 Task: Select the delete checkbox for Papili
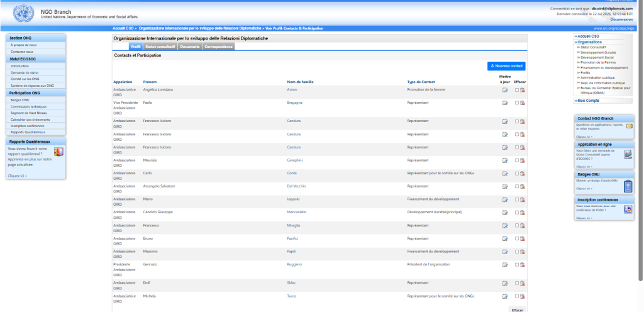click(517, 252)
